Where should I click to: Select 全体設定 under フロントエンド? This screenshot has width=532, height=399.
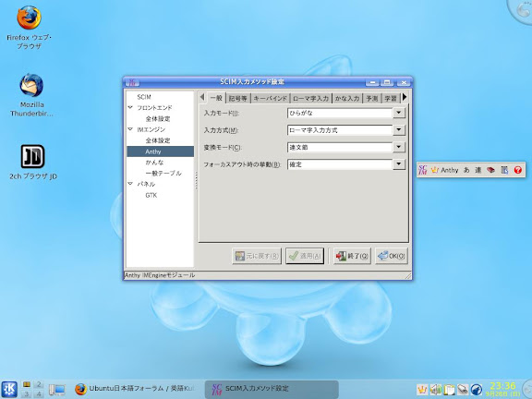pos(158,119)
